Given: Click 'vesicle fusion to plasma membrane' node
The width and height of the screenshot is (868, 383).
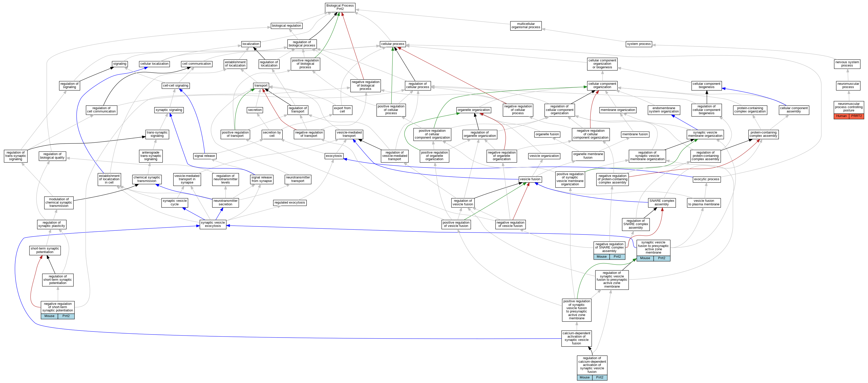Looking at the screenshot, I should [x=704, y=203].
